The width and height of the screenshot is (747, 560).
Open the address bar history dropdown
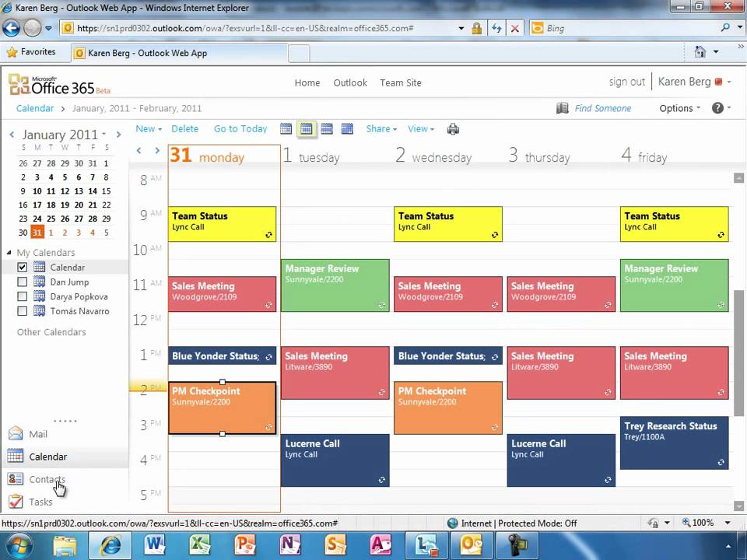click(461, 28)
